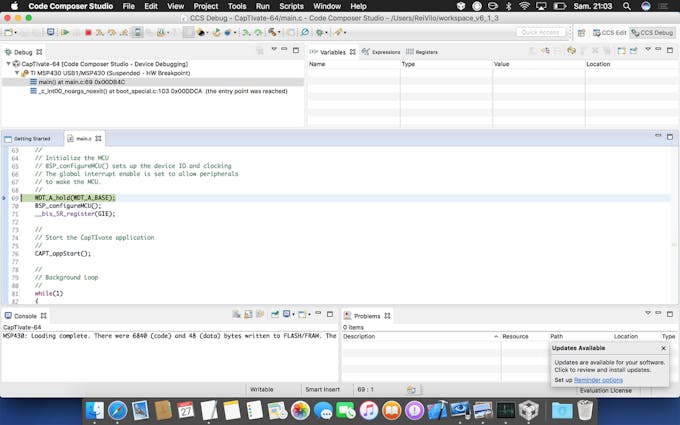Click the Step Over toolbar icon
Image resolution: width=680 pixels, height=425 pixels.
(112, 33)
